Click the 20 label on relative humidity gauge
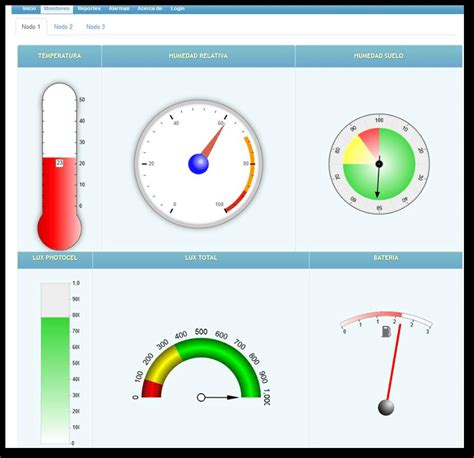The image size is (474, 458). pos(151,164)
